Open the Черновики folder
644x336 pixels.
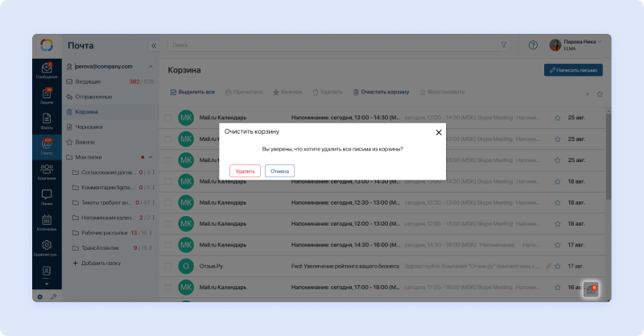click(x=89, y=127)
